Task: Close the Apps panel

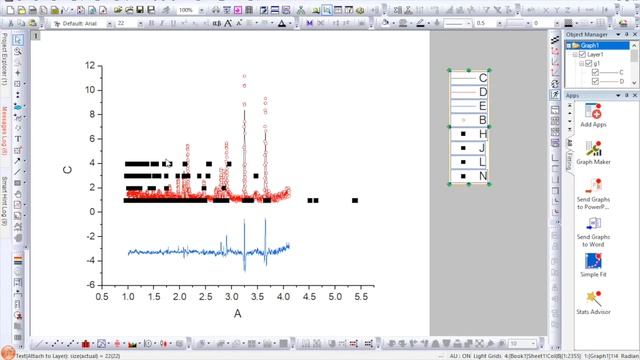Action: point(635,95)
